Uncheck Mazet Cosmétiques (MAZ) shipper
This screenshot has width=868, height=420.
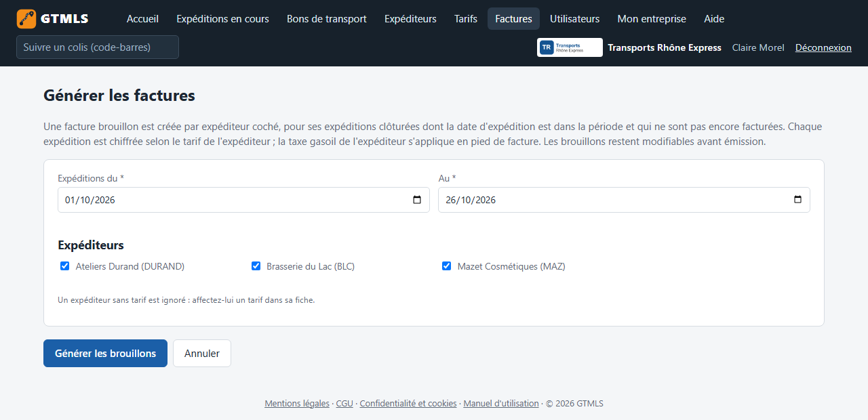coord(446,266)
